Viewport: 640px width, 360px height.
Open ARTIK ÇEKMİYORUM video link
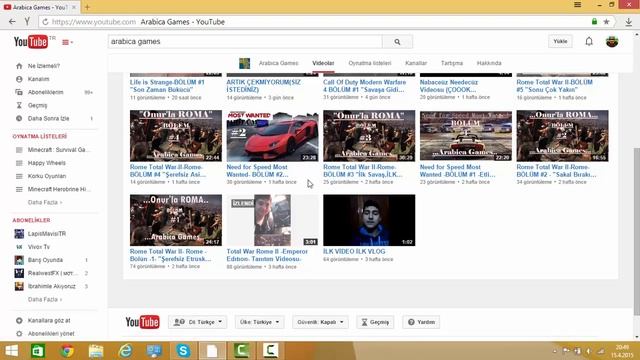pyautogui.click(x=263, y=86)
